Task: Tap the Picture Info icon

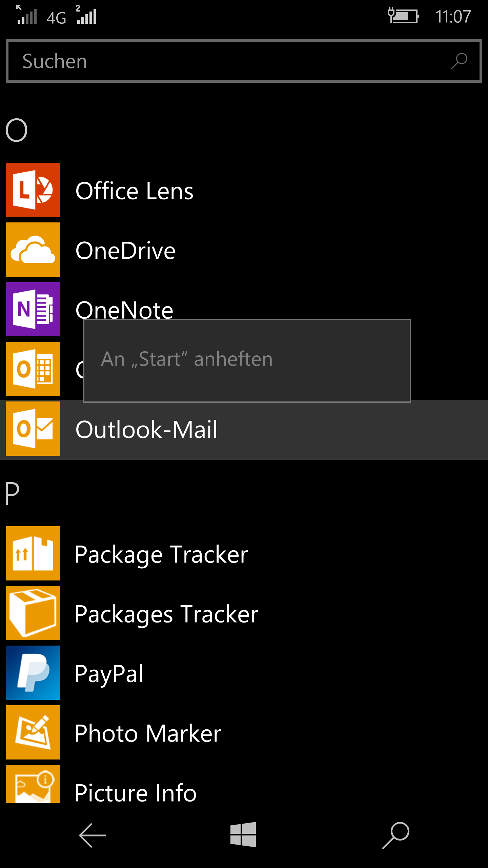Action: point(33,784)
